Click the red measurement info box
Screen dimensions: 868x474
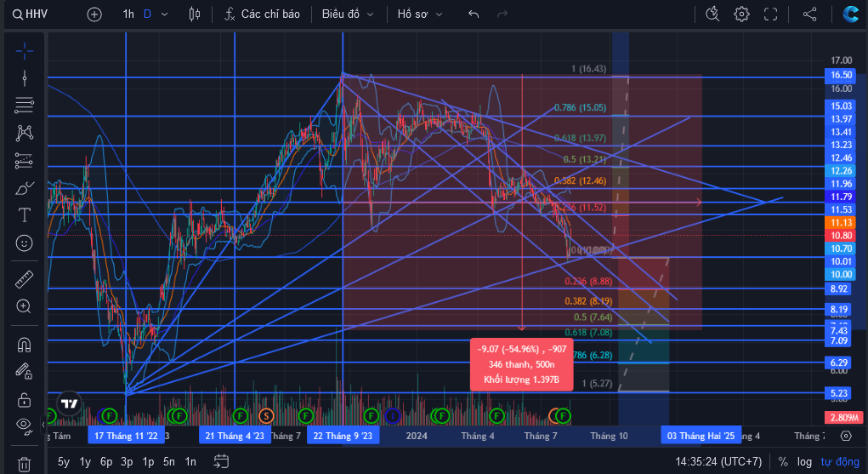click(521, 365)
